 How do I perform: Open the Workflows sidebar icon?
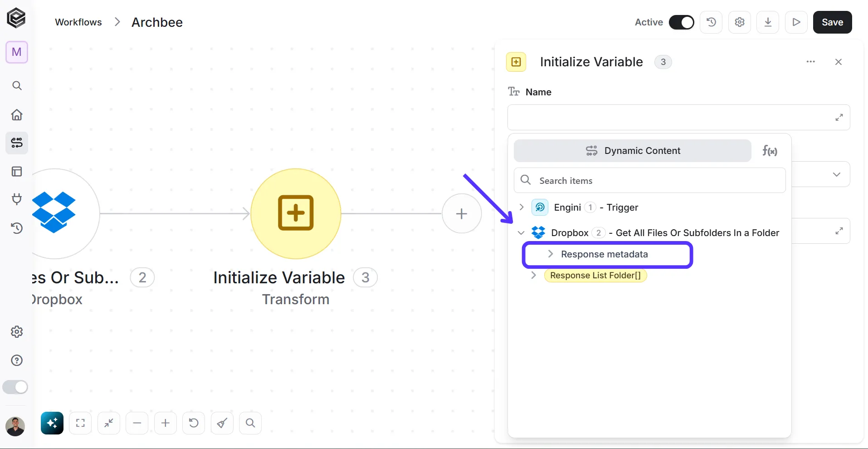(x=17, y=143)
